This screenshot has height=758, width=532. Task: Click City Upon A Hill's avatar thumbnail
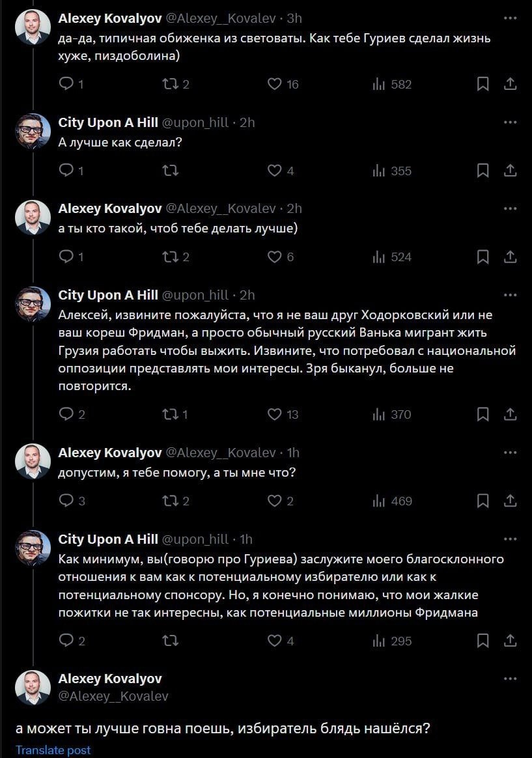33,131
